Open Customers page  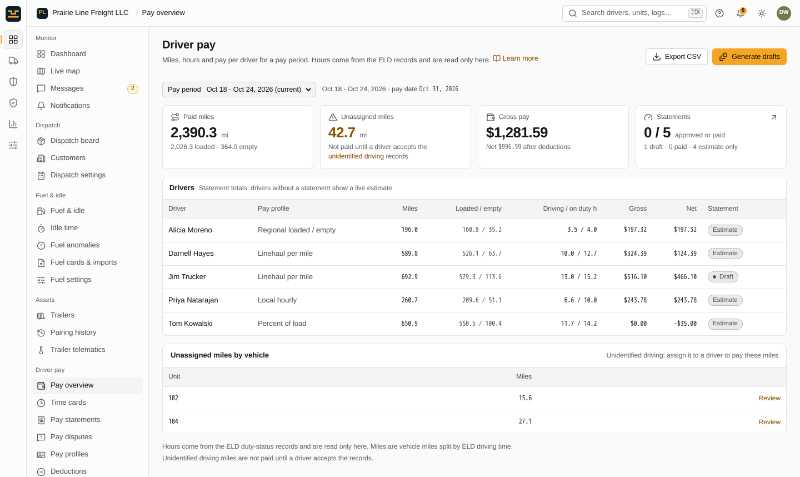(x=89, y=158)
